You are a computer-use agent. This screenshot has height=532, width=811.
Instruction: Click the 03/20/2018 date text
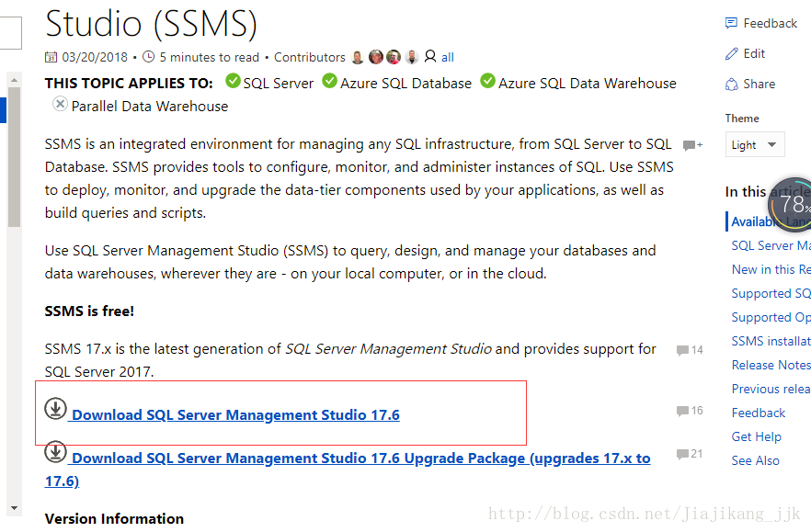pyautogui.click(x=95, y=57)
